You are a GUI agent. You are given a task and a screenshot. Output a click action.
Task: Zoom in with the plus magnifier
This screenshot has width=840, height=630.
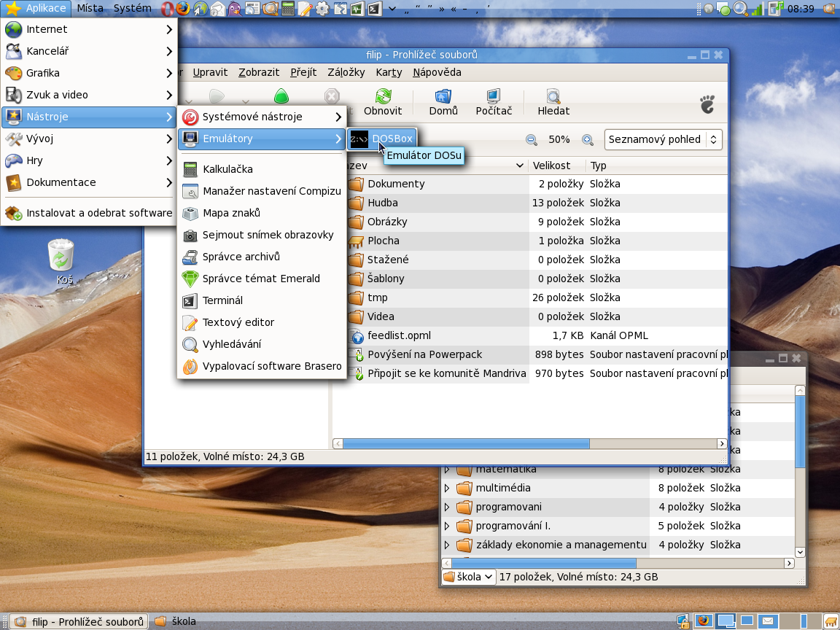pos(588,140)
